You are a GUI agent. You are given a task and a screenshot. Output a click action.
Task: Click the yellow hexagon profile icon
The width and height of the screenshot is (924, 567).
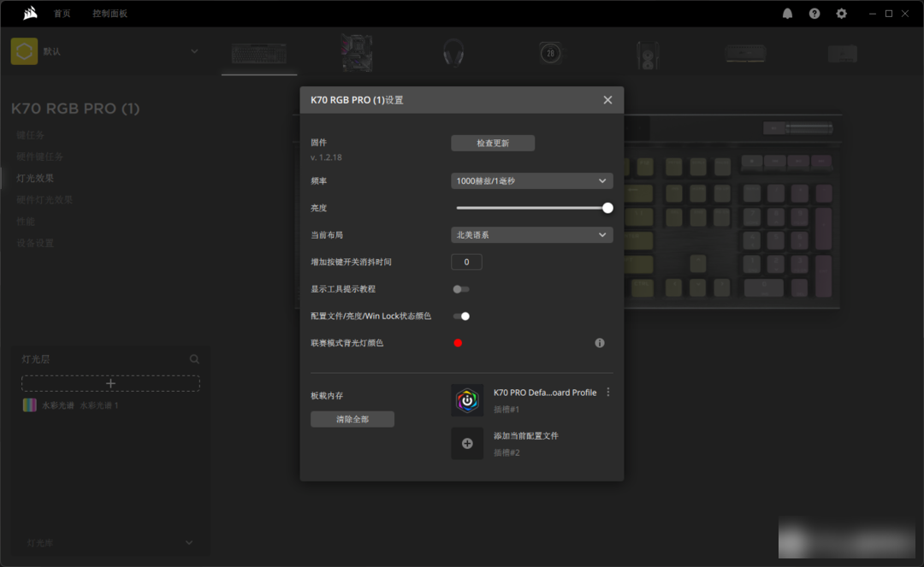pyautogui.click(x=24, y=51)
